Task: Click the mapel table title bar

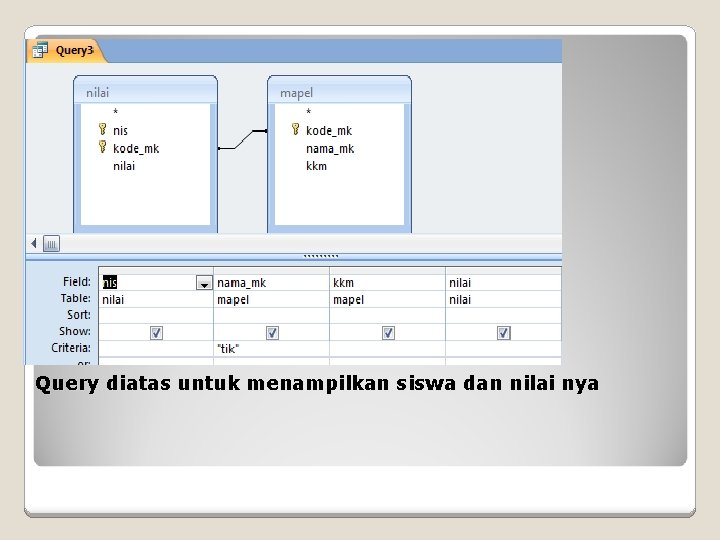Action: point(339,92)
